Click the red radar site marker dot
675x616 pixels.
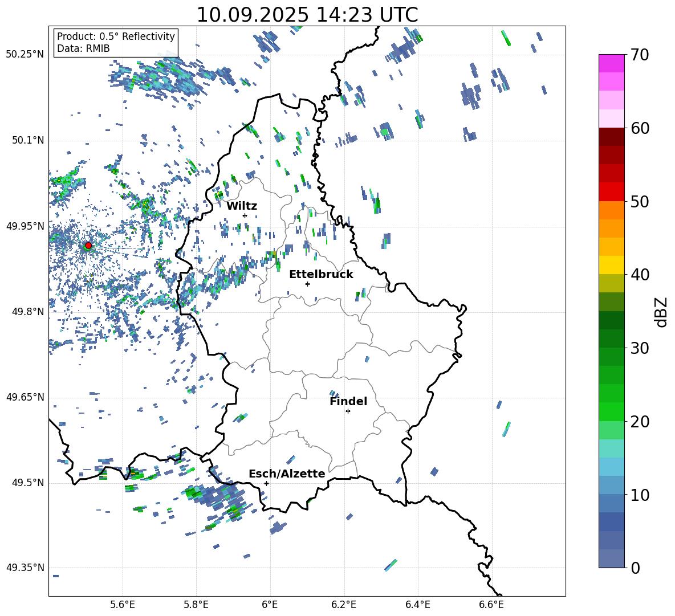pyautogui.click(x=88, y=246)
